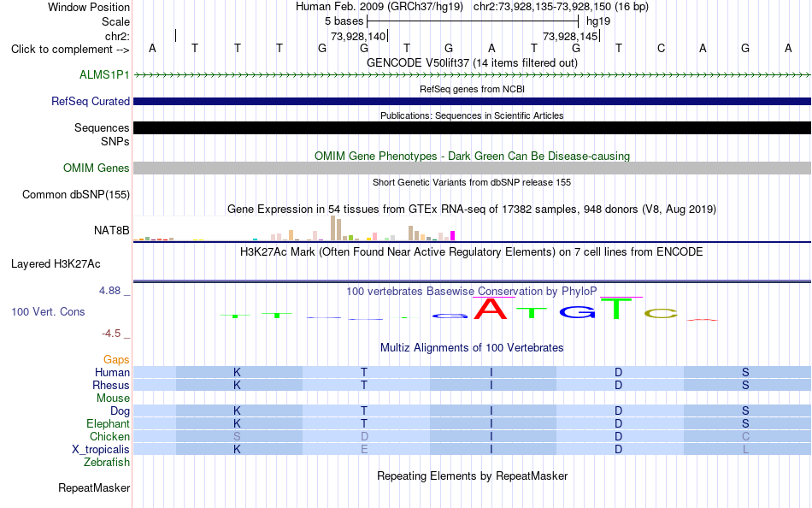This screenshot has width=812, height=508.
Task: Click the RepeatMasker track label
Action: pyautogui.click(x=94, y=487)
